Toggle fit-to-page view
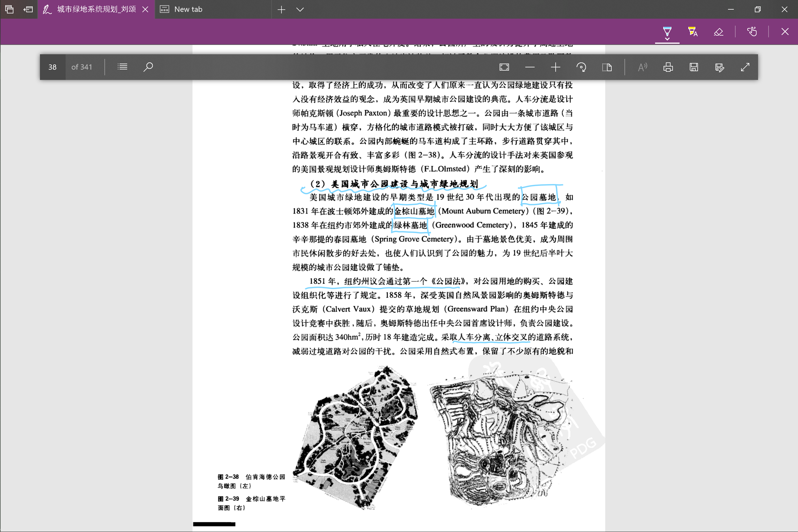The width and height of the screenshot is (798, 532). click(504, 67)
